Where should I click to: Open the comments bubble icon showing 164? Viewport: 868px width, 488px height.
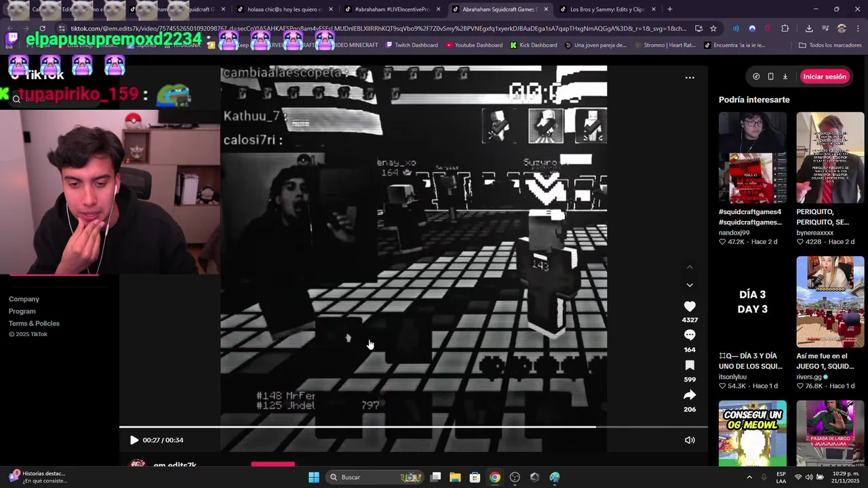pos(690,335)
